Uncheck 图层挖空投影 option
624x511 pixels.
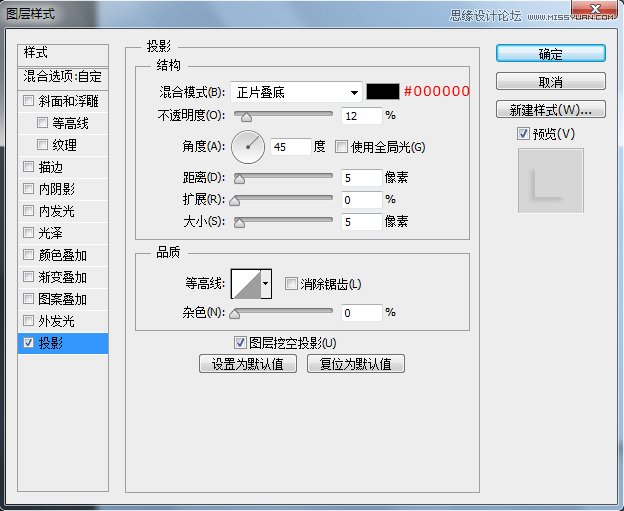[240, 342]
